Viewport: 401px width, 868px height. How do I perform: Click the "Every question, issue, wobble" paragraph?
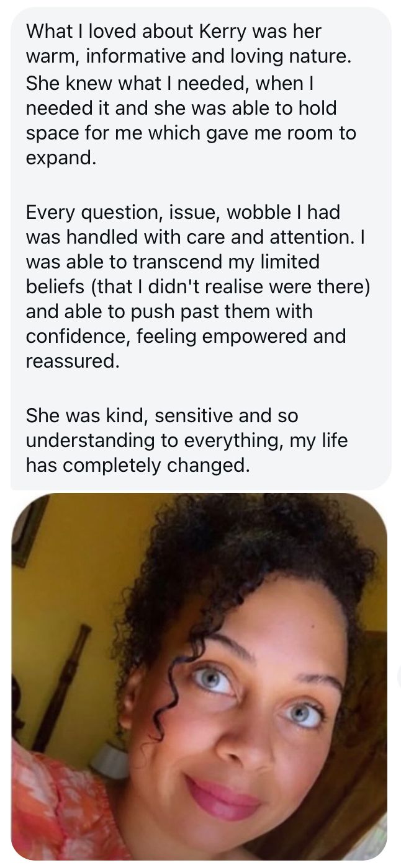click(199, 286)
